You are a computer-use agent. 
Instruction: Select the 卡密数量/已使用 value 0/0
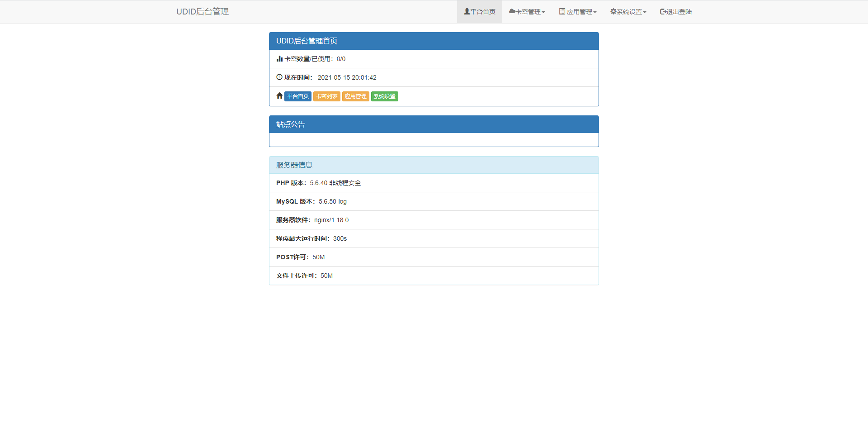341,59
